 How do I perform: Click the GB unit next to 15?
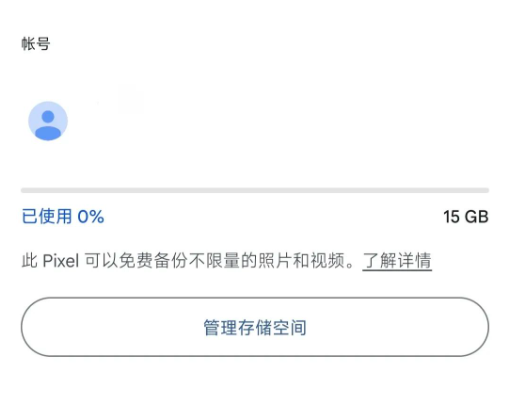(477, 217)
